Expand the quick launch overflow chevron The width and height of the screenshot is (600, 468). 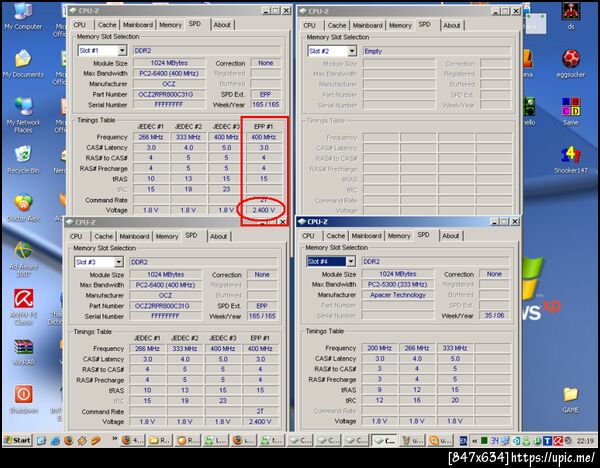[114, 439]
